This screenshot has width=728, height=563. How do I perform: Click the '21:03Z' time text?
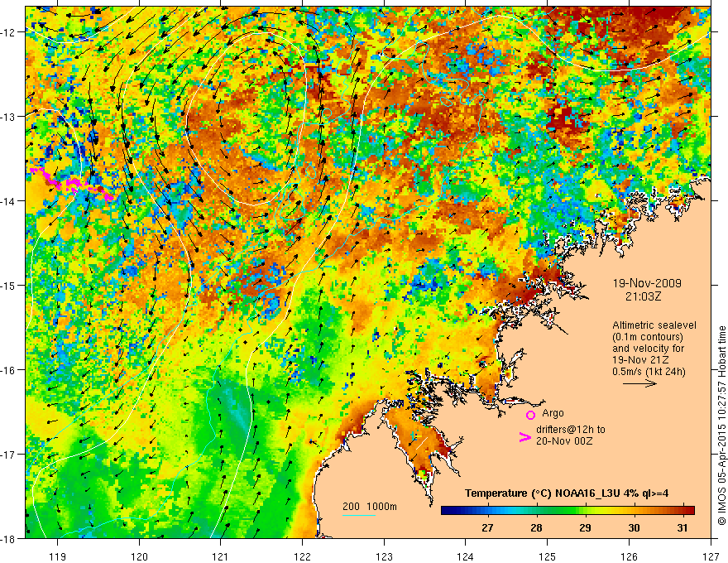click(643, 296)
